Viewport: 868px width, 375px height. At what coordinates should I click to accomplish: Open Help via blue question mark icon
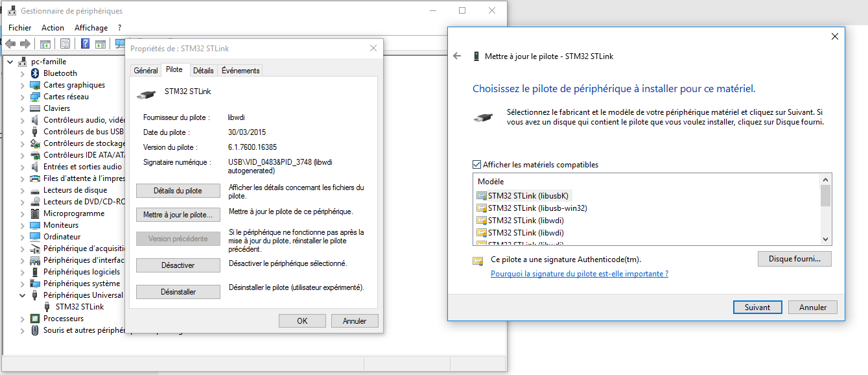pos(85,44)
